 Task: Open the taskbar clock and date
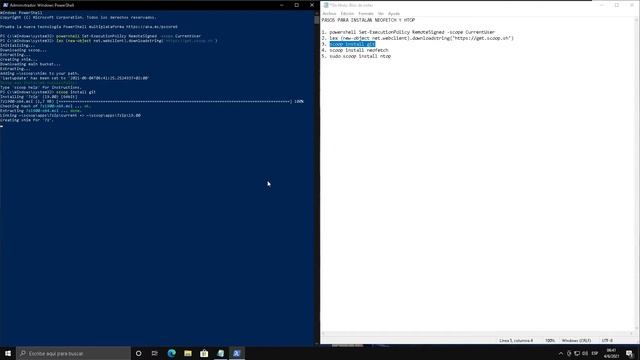pyautogui.click(x=611, y=353)
